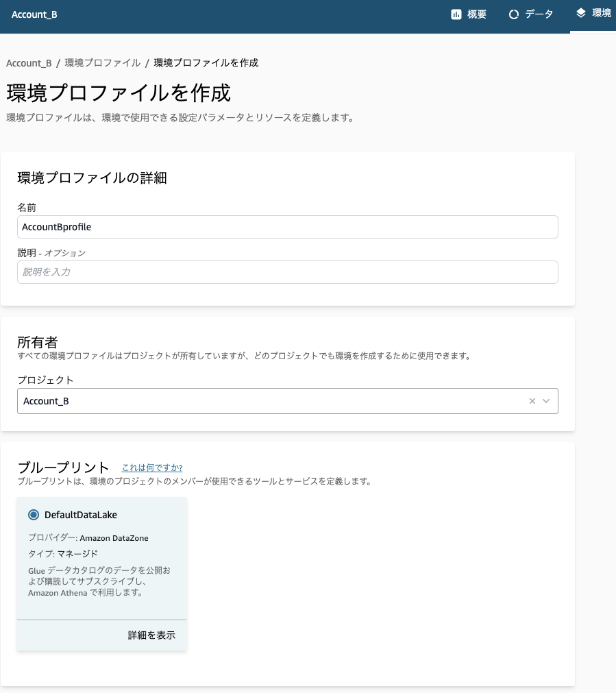Select the 環境 tab in the navigation bar
The width and height of the screenshot is (616, 693).
595,12
